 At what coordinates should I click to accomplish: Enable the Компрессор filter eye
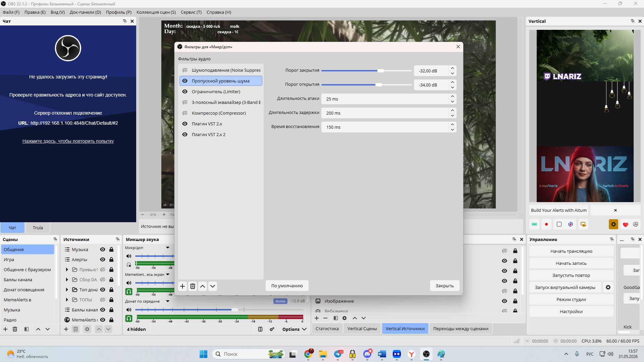185,113
